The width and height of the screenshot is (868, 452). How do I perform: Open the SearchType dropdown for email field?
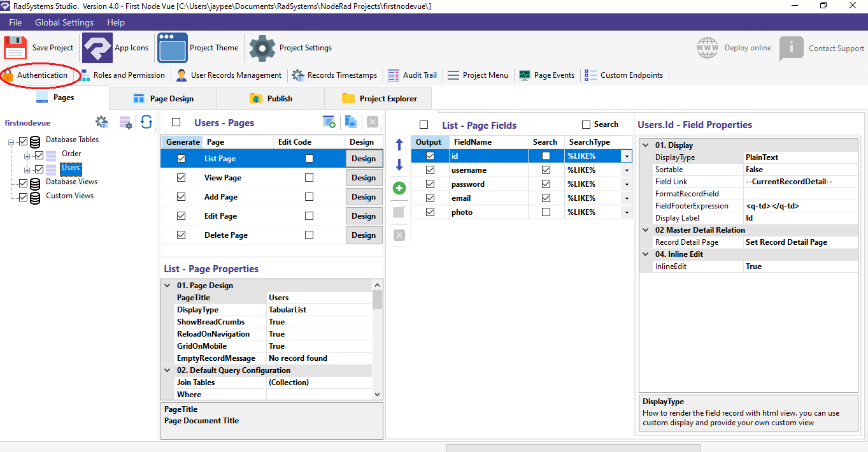(626, 198)
